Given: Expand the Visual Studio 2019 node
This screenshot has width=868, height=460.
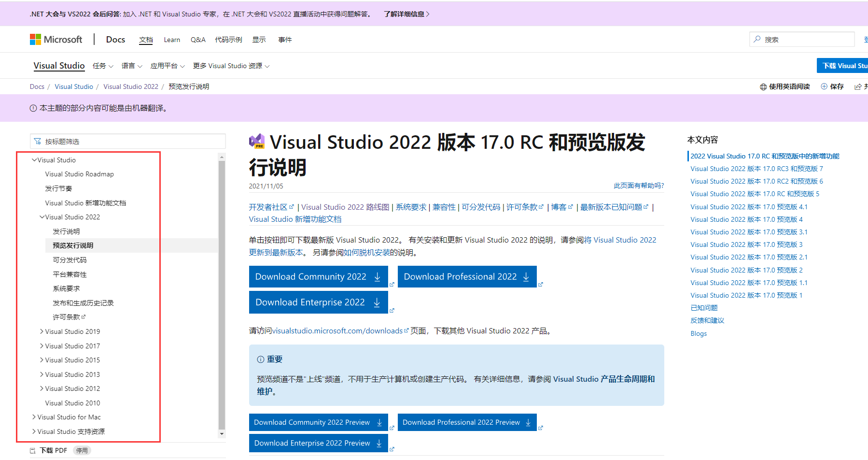Looking at the screenshot, I should point(42,331).
